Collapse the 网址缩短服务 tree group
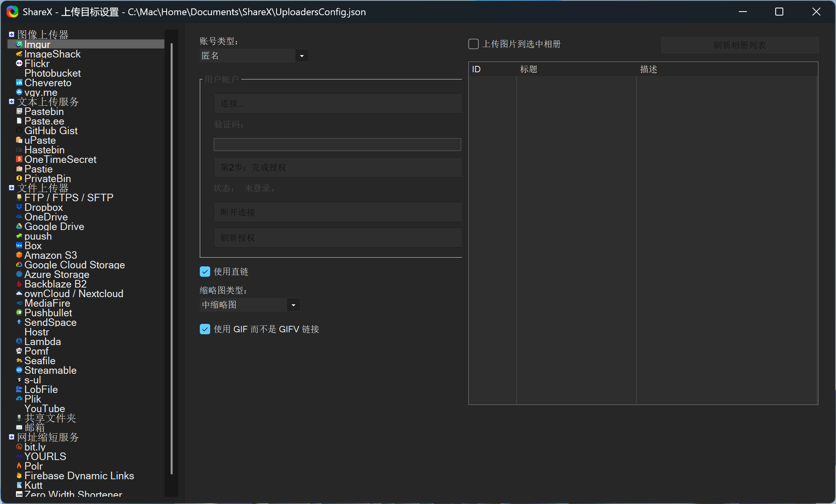 [x=12, y=437]
